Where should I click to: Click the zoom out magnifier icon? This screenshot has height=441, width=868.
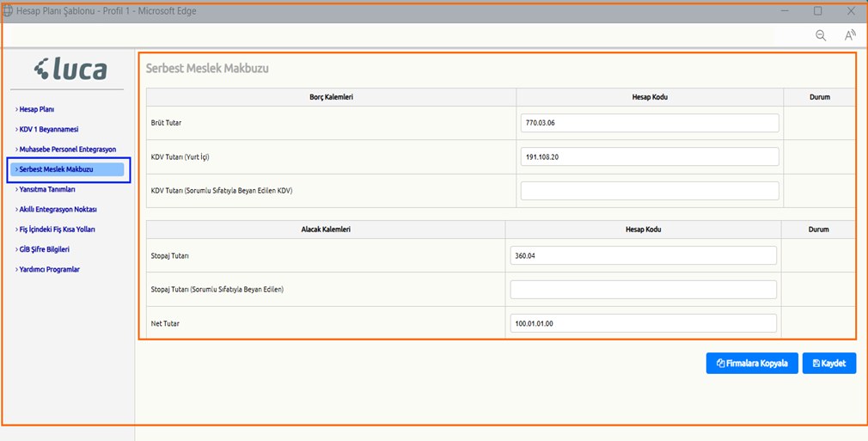821,35
